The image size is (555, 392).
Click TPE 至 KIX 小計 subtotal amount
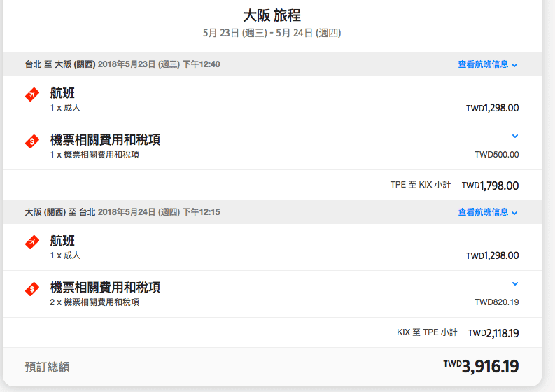[490, 185]
